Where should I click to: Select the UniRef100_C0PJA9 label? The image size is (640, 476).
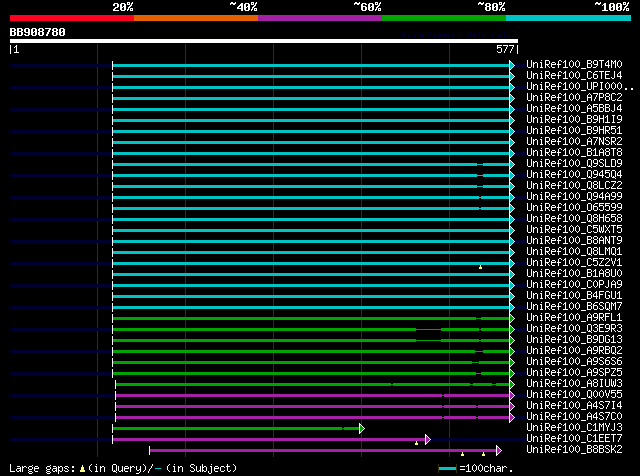tap(574, 285)
